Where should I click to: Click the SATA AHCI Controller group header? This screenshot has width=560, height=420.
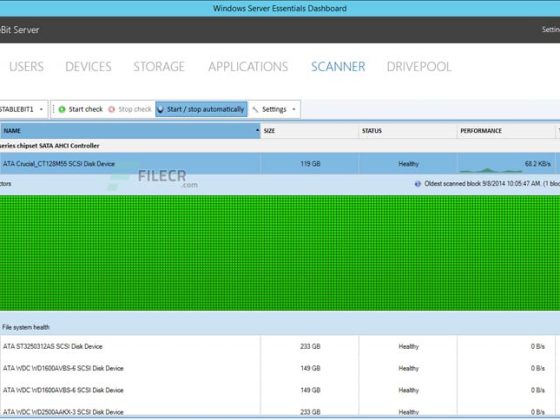point(50,146)
